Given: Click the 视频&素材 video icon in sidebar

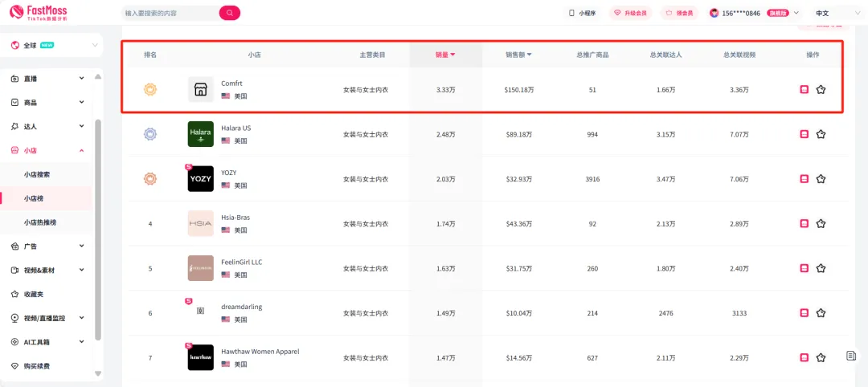Looking at the screenshot, I should 15,270.
